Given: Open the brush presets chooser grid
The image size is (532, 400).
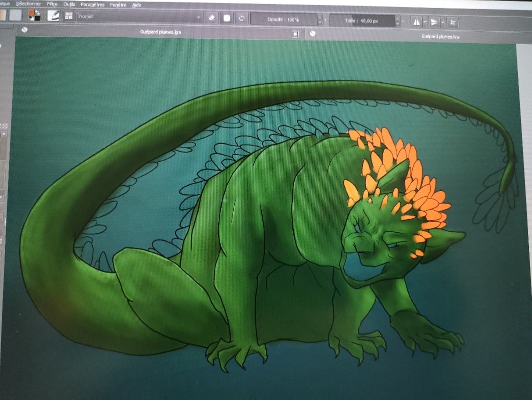Looking at the screenshot, I should pos(69,16).
